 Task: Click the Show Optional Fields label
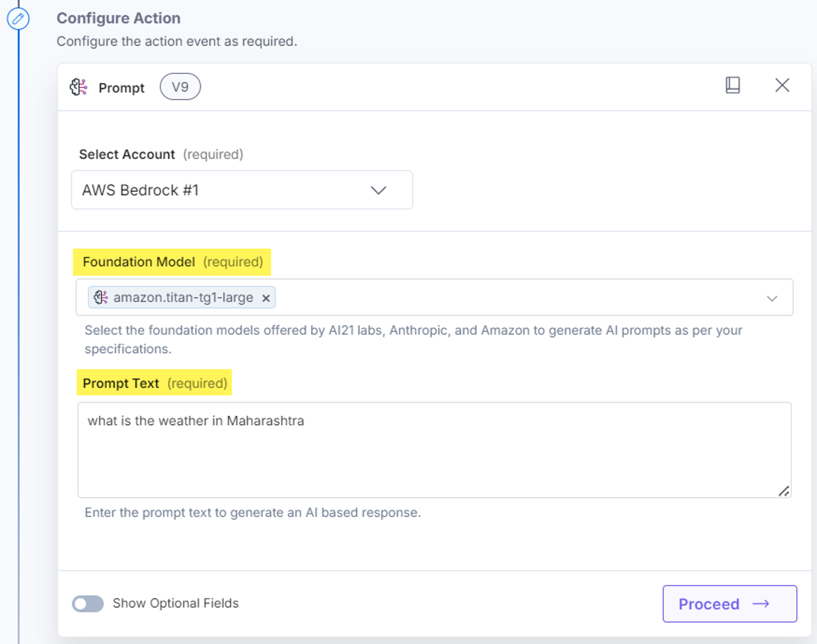click(176, 603)
